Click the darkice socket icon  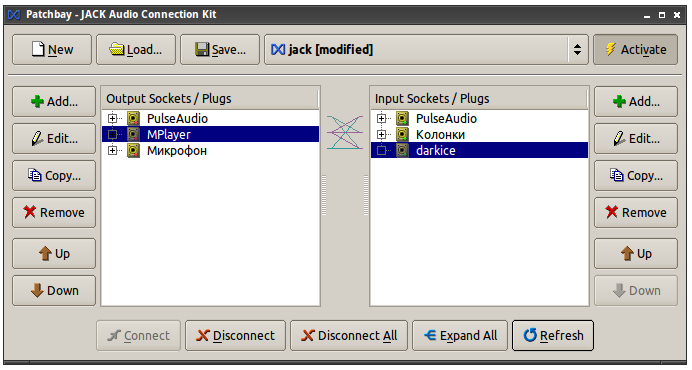point(402,151)
